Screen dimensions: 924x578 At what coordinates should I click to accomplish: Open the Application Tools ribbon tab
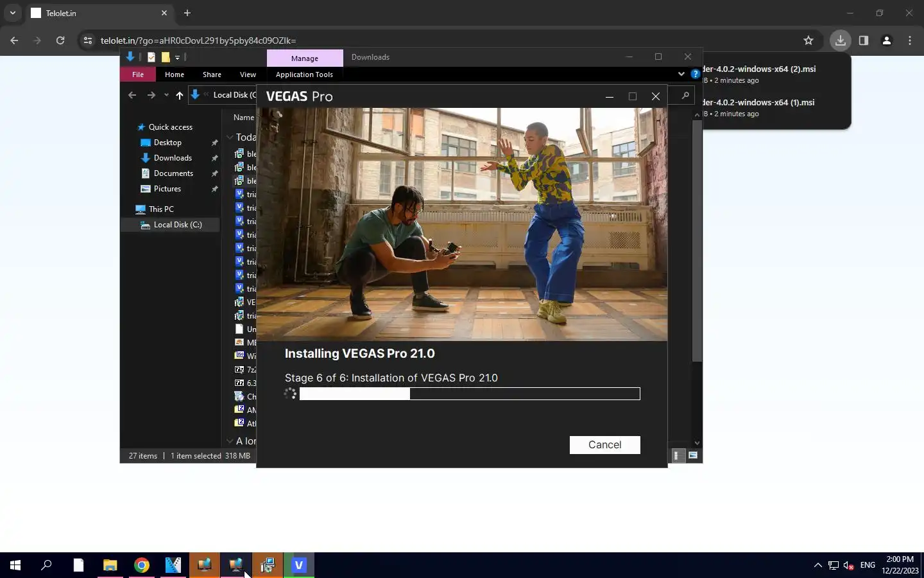[304, 74]
